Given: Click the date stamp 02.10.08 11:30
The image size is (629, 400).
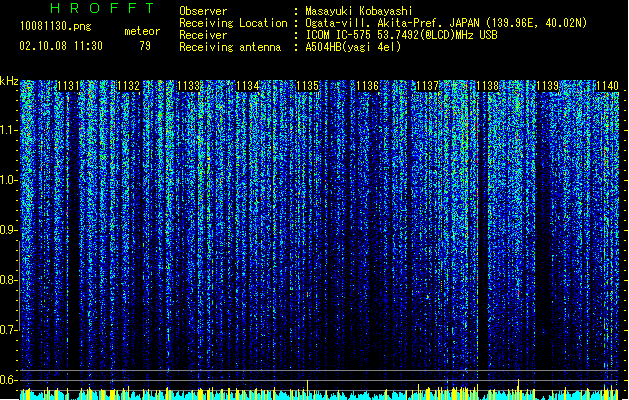Looking at the screenshot, I should pyautogui.click(x=61, y=46).
